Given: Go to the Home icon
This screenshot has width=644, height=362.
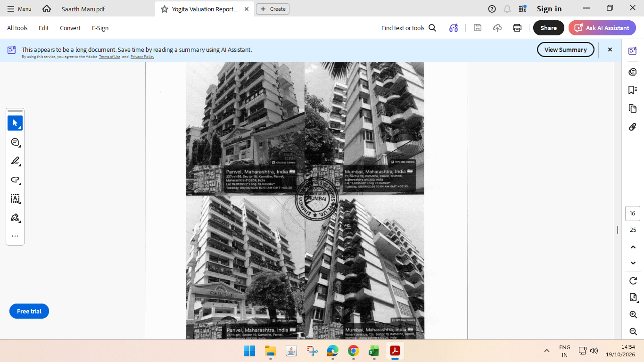Looking at the screenshot, I should (x=47, y=9).
